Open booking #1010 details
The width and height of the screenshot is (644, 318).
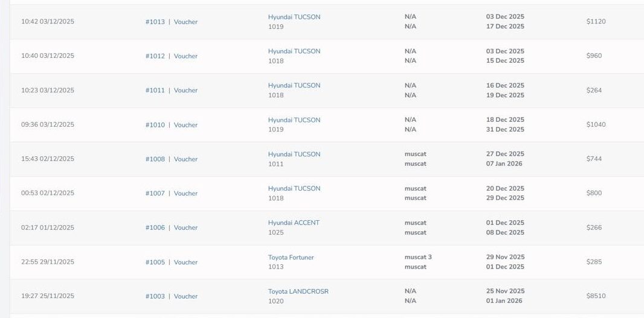click(x=155, y=125)
